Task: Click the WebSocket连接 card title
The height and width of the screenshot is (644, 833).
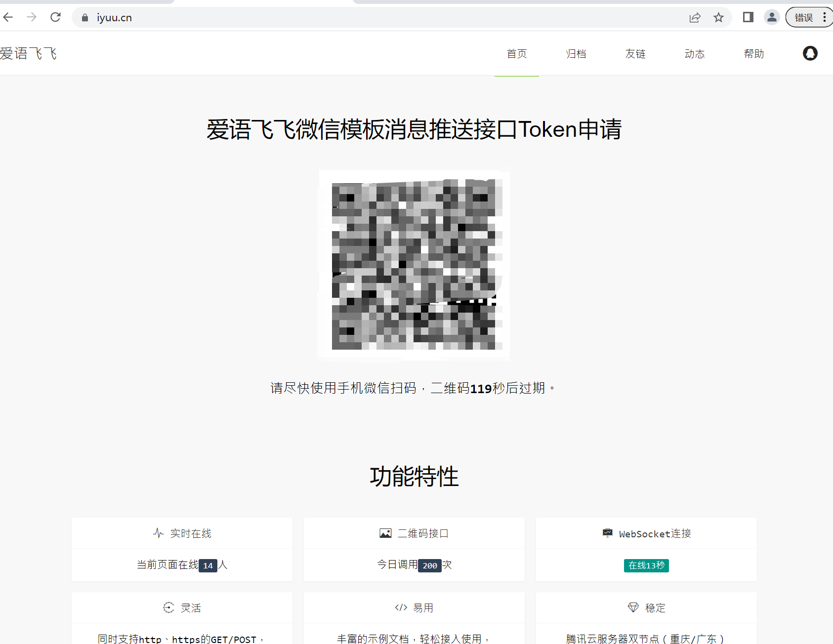Action: [655, 533]
